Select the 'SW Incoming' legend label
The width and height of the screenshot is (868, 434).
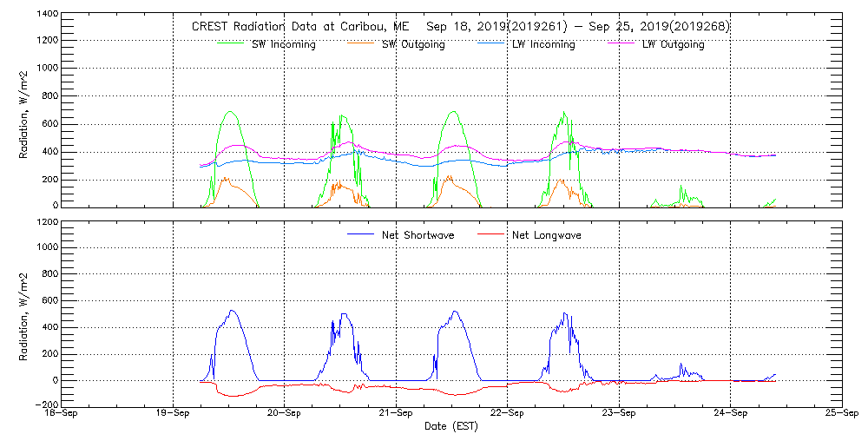(286, 45)
